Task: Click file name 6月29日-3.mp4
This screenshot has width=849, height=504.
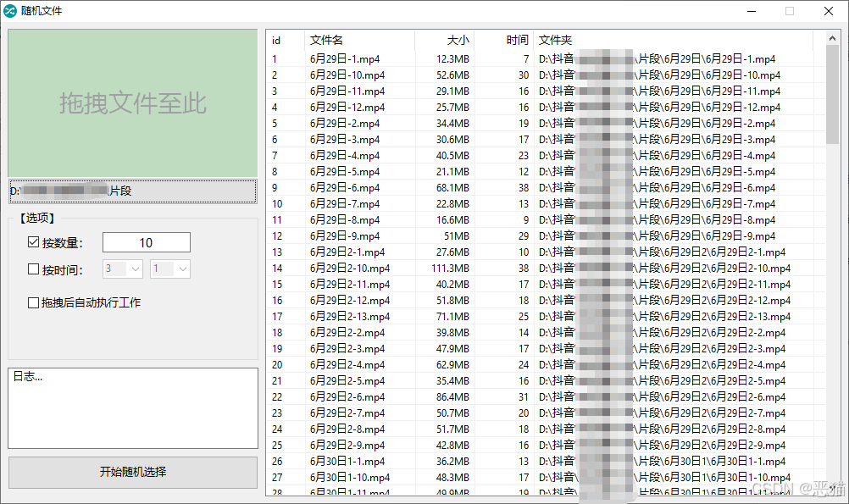Action: pyautogui.click(x=345, y=140)
